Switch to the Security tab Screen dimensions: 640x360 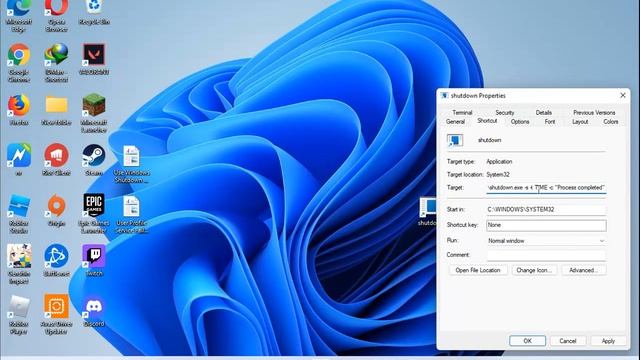(504, 113)
